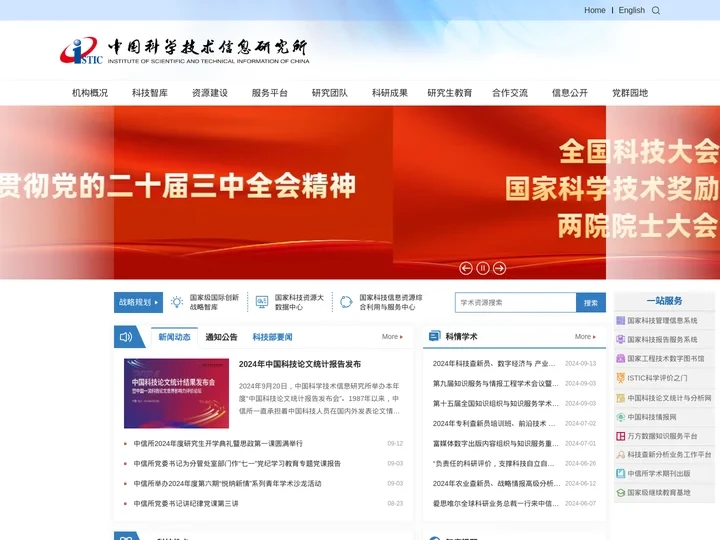Click the 国家科技信息资源综合利用与服务中心 link text

[391, 302]
